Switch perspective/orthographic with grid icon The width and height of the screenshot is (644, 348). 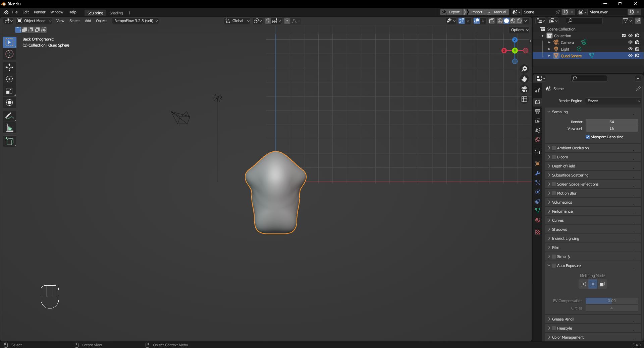[524, 99]
